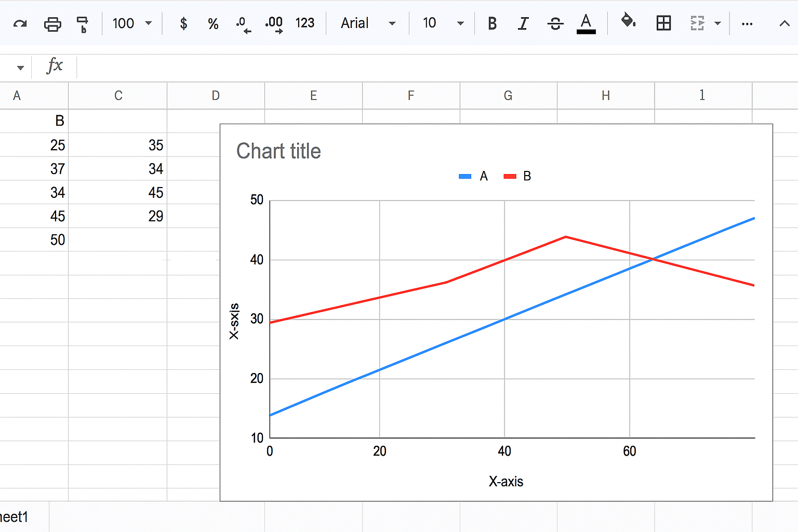Toggle strikethrough formatting
Screen dimensions: 798x532
coord(555,23)
